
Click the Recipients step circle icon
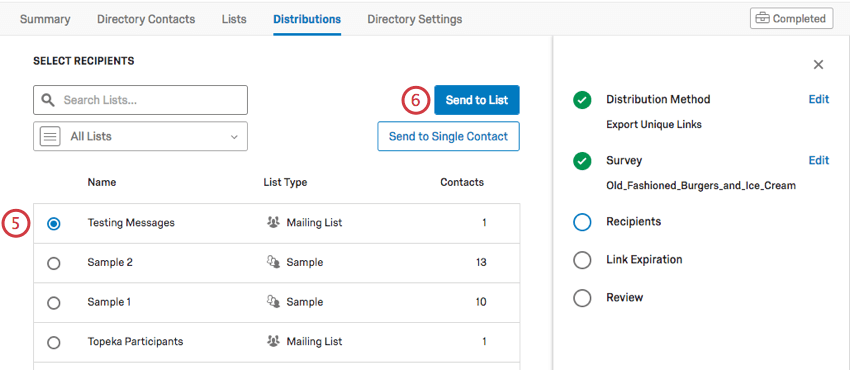click(x=582, y=222)
